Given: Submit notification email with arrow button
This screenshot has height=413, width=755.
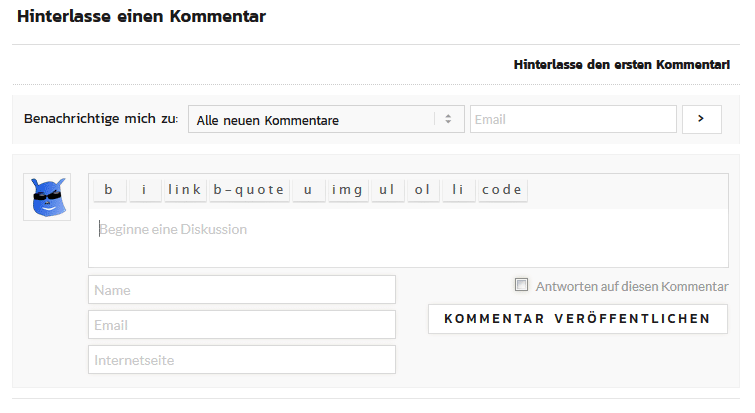Looking at the screenshot, I should tap(702, 119).
